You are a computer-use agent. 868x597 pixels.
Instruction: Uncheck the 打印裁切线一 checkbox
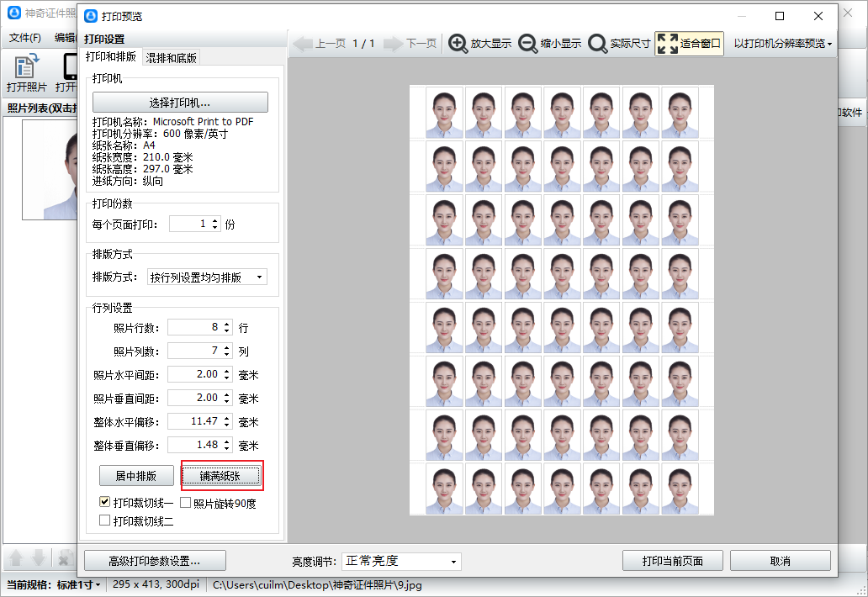tap(105, 503)
